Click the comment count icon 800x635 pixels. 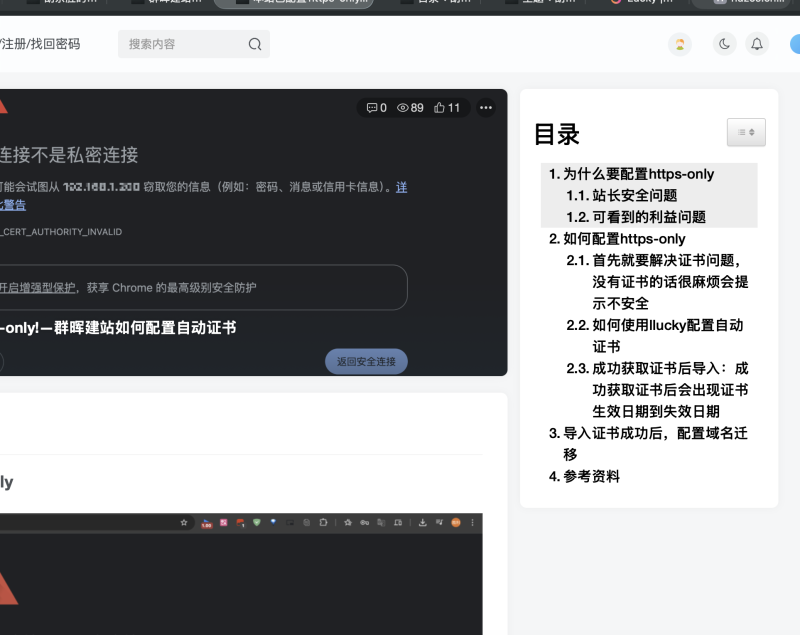pos(372,108)
